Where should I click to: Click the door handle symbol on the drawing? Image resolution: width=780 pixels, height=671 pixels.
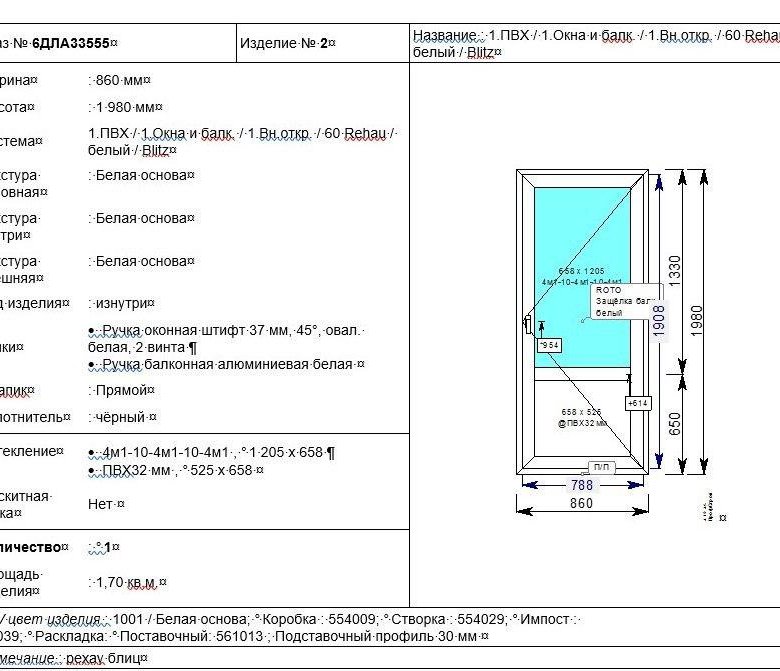(x=526, y=324)
